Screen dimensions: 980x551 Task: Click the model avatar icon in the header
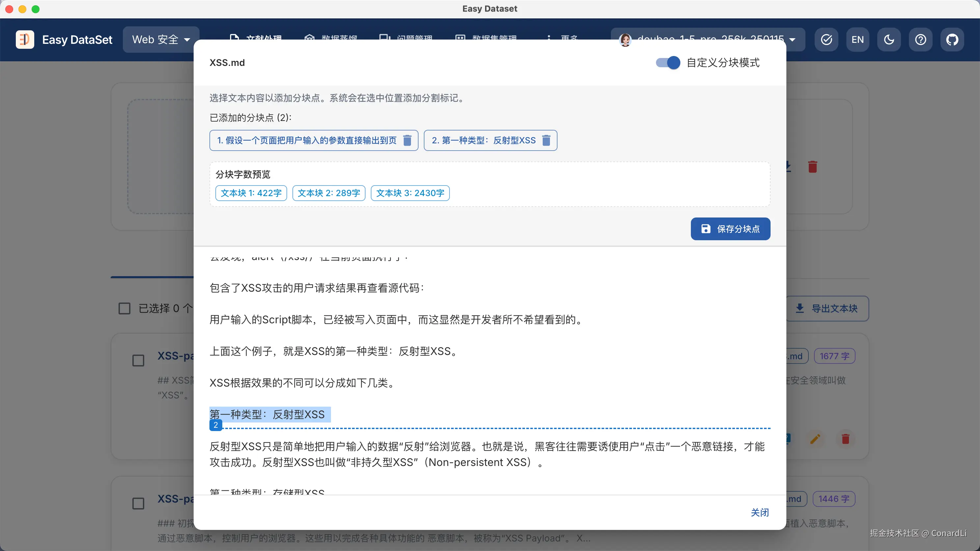(x=625, y=40)
